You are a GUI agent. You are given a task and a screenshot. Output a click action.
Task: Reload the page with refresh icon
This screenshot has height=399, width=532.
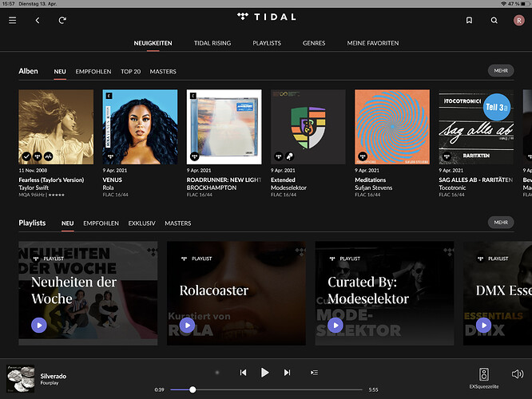(62, 20)
